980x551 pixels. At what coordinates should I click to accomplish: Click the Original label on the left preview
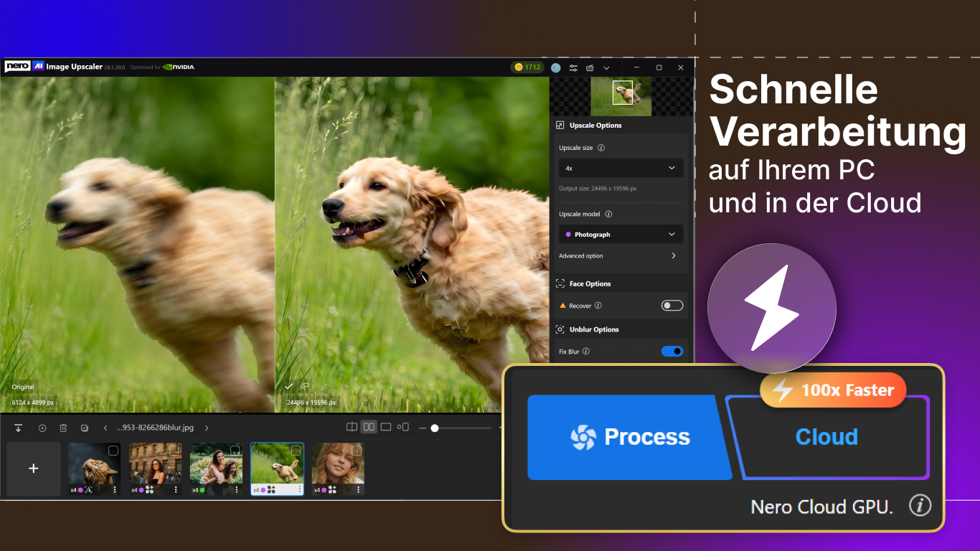pyautogui.click(x=23, y=387)
